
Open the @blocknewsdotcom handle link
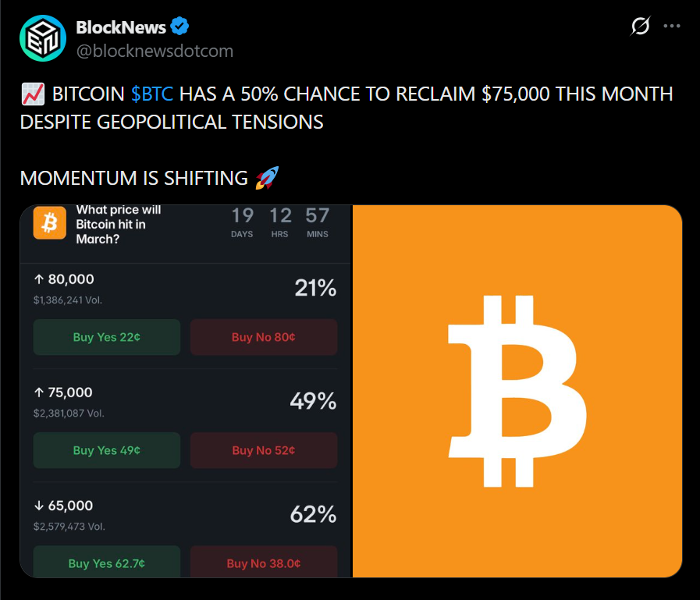click(155, 51)
